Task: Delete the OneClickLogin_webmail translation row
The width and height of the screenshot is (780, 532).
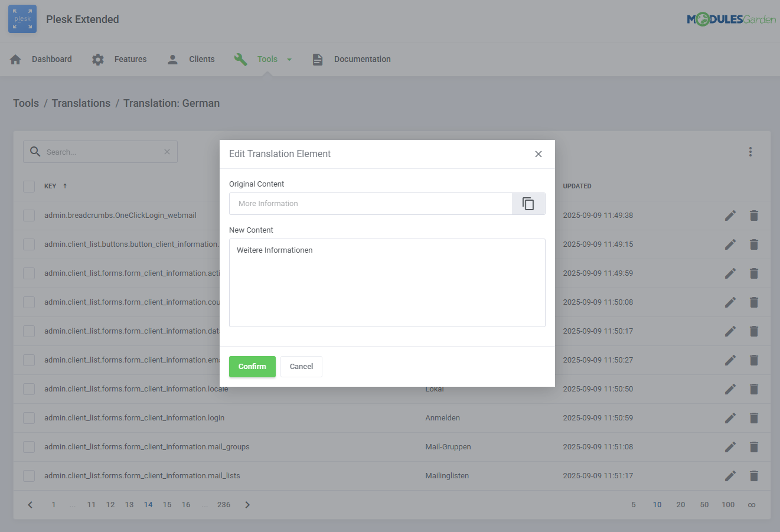Action: click(754, 215)
